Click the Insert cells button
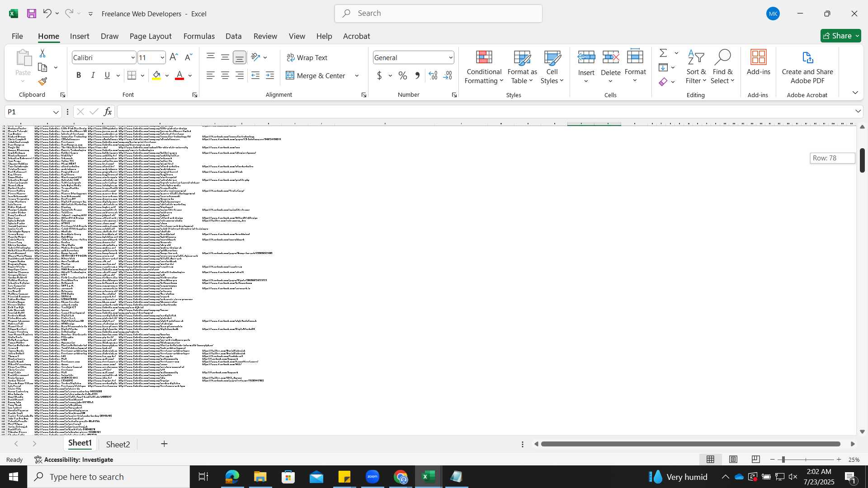868x488 pixels. [586, 67]
